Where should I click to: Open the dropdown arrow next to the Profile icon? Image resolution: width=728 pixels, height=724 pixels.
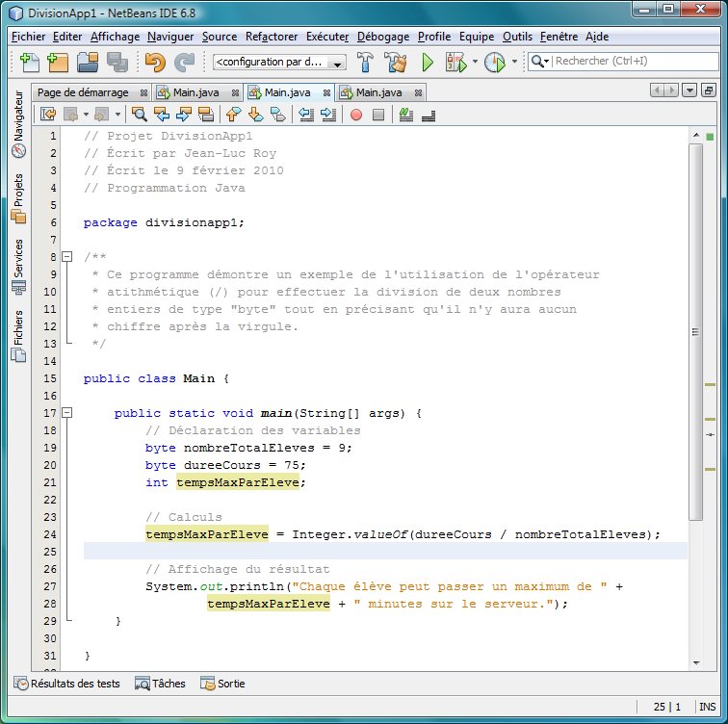[x=514, y=62]
